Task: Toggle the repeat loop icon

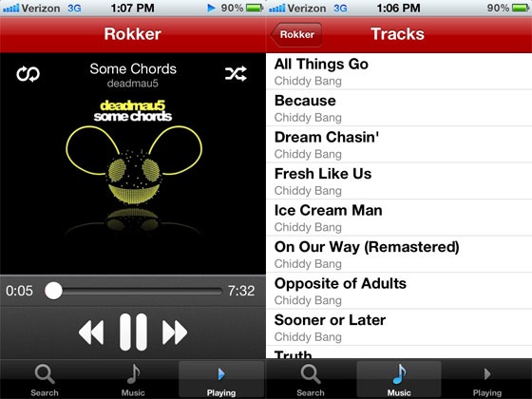Action: pos(28,74)
